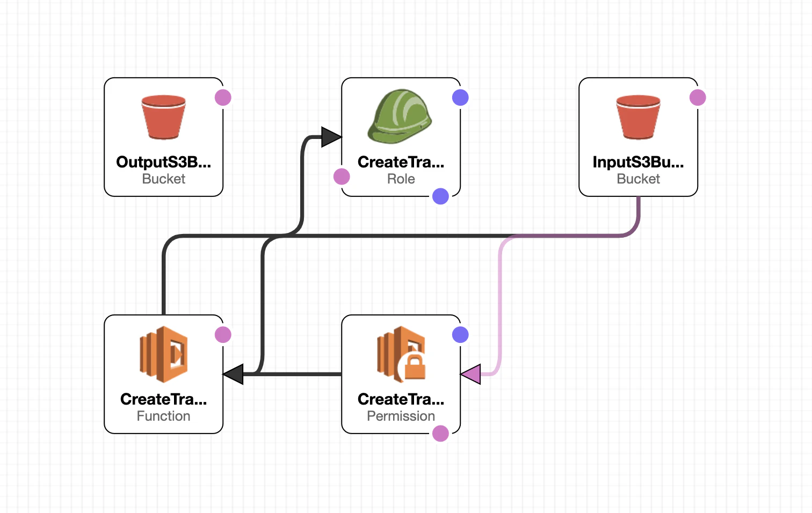This screenshot has height=513, width=812.
Task: Click the green hard hat Role icon
Action: (x=400, y=116)
